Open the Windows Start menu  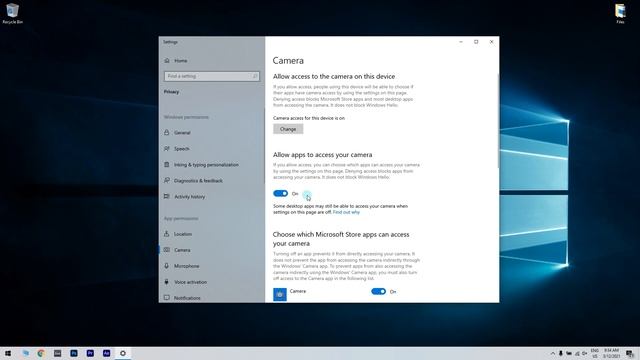click(8, 353)
